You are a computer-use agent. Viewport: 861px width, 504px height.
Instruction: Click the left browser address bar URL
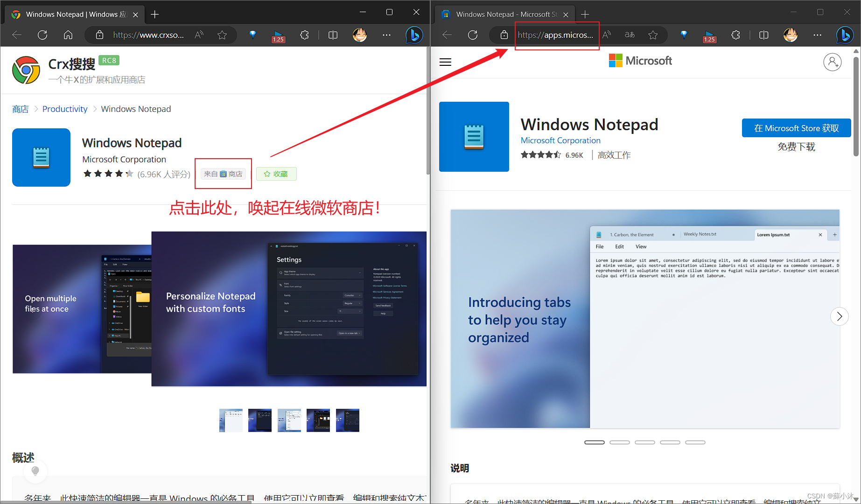tap(148, 35)
